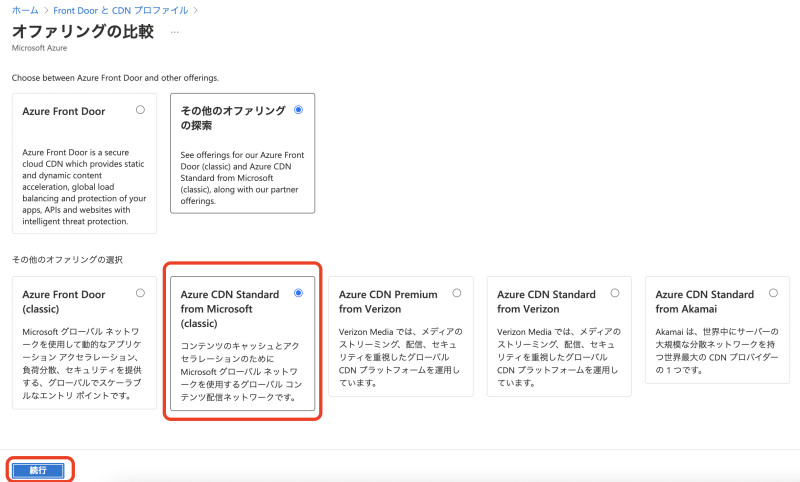Click the Azure Front Door (classic) card title
The height and width of the screenshot is (482, 800).
[64, 302]
